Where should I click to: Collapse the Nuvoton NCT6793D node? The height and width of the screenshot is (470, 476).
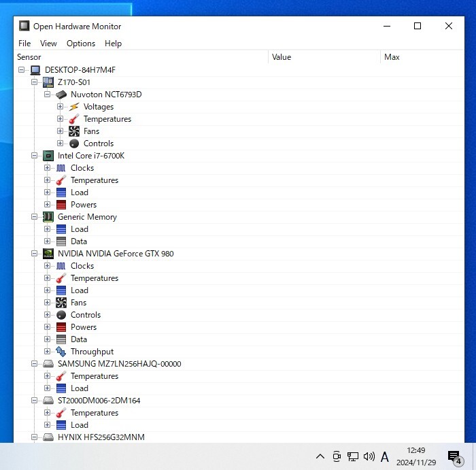(x=47, y=94)
